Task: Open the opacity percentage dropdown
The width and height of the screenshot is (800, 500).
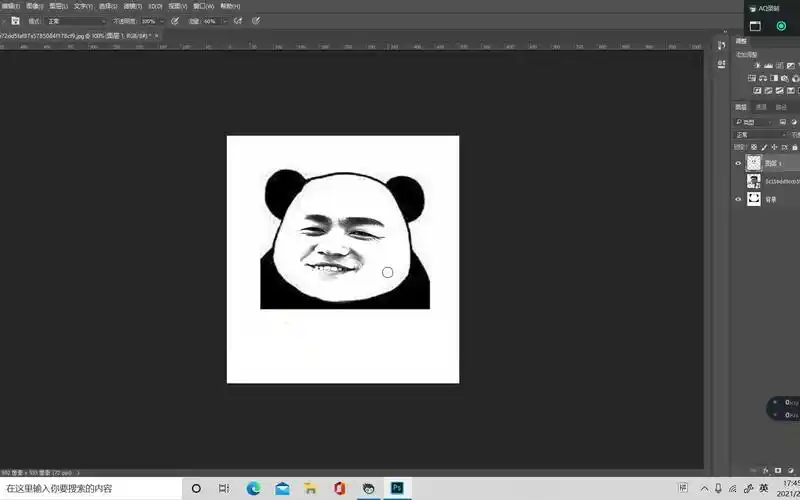Action: pos(162,20)
